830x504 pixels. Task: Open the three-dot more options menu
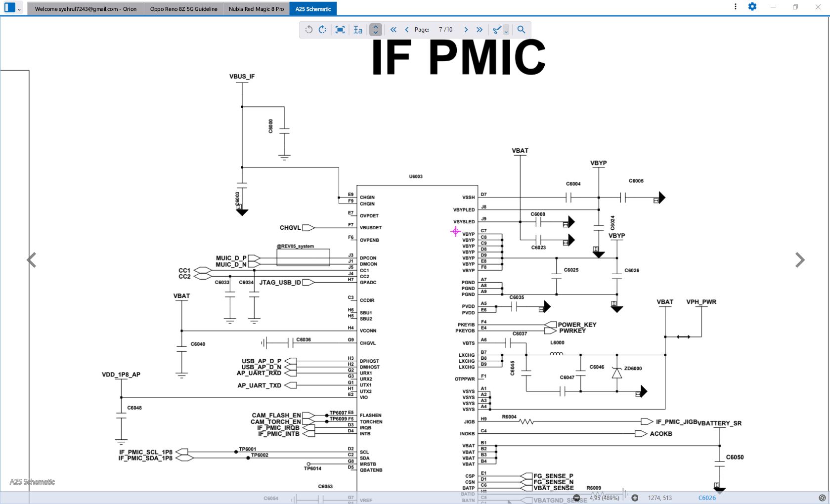tap(736, 6)
